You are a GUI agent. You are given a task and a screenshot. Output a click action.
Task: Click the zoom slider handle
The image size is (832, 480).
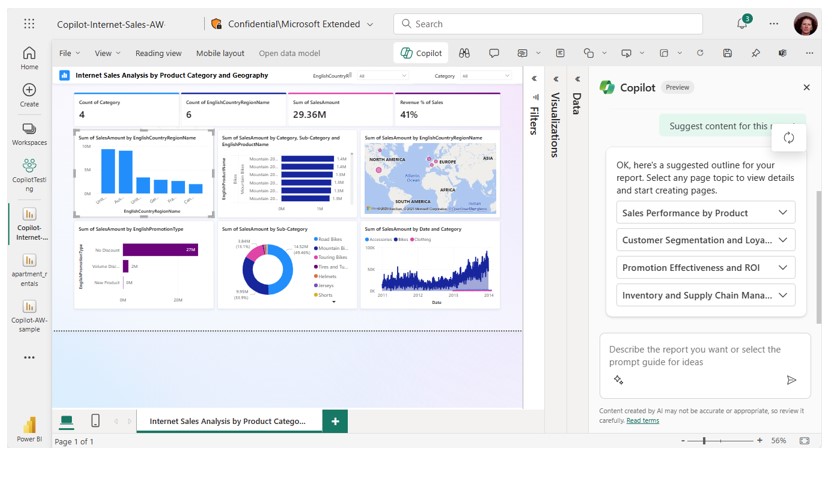pyautogui.click(x=704, y=441)
